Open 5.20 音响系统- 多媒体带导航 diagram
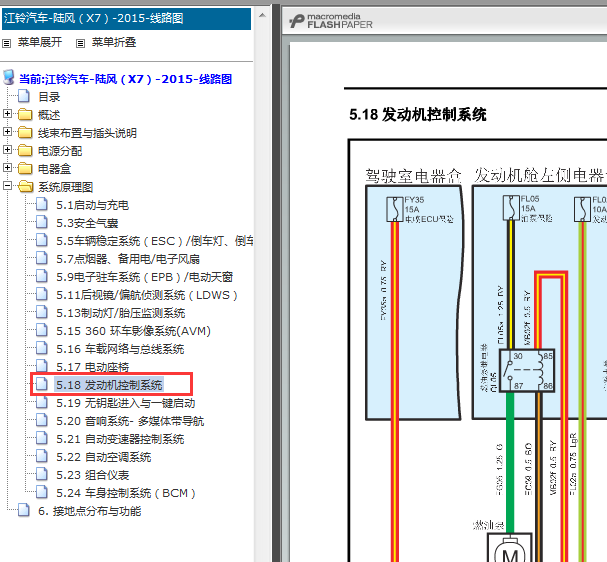 [130, 421]
